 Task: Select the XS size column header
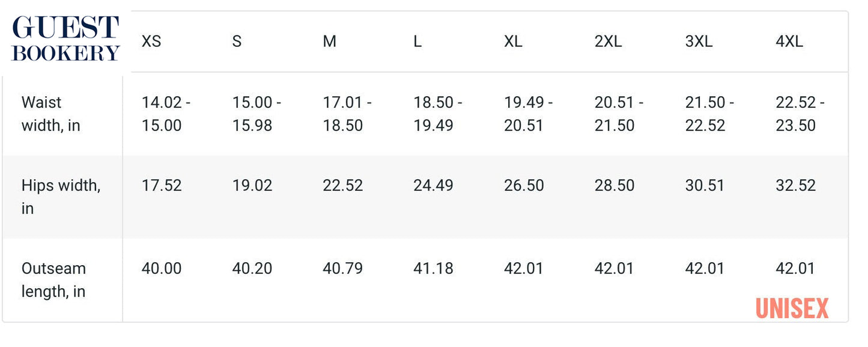[x=151, y=42]
